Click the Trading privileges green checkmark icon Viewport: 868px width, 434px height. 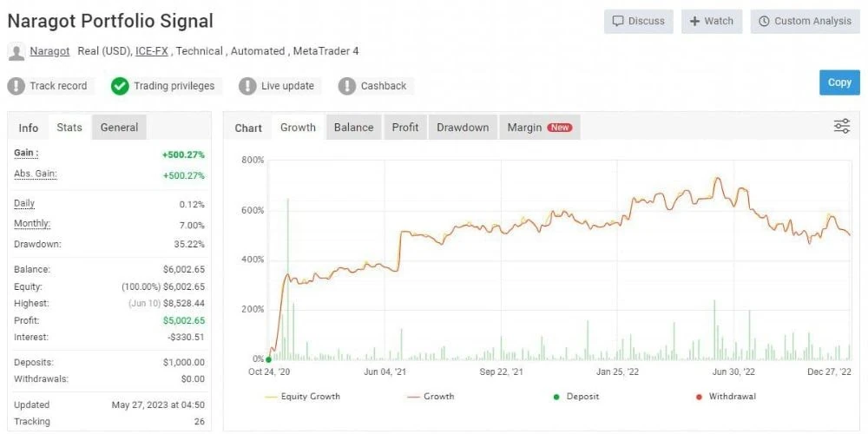[x=120, y=86]
